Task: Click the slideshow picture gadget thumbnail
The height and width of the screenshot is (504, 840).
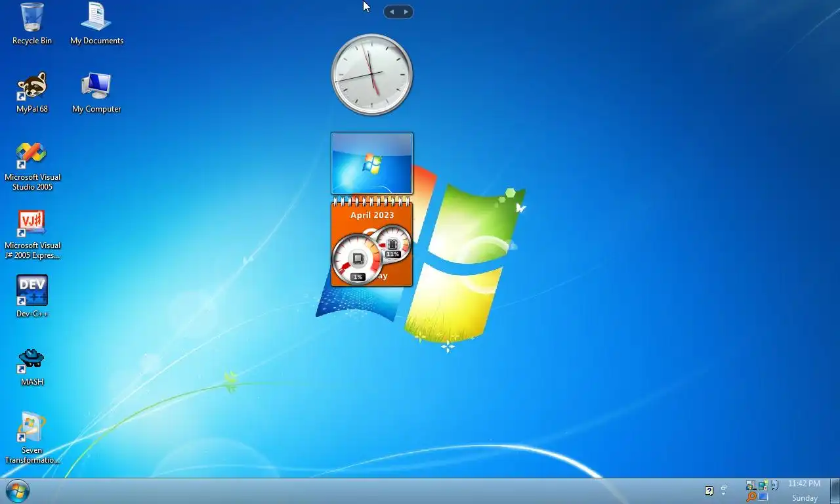Action: pyautogui.click(x=372, y=163)
